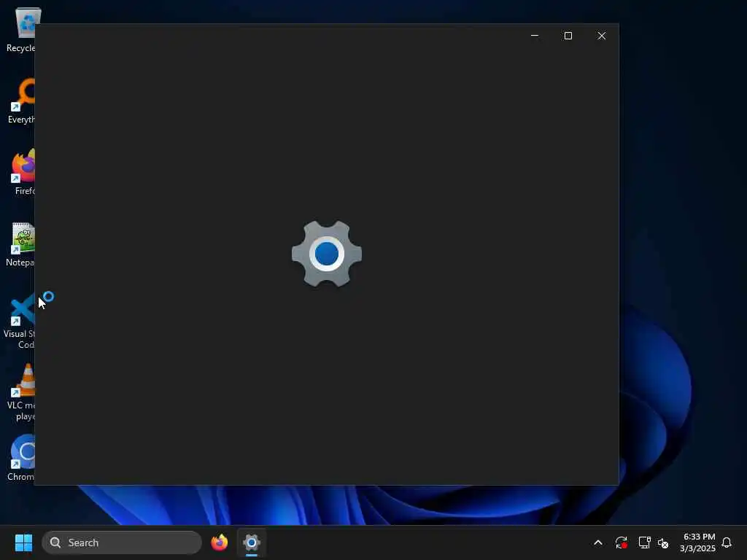Click the magnifier icon in Search box
The height and width of the screenshot is (560, 747).
55,542
